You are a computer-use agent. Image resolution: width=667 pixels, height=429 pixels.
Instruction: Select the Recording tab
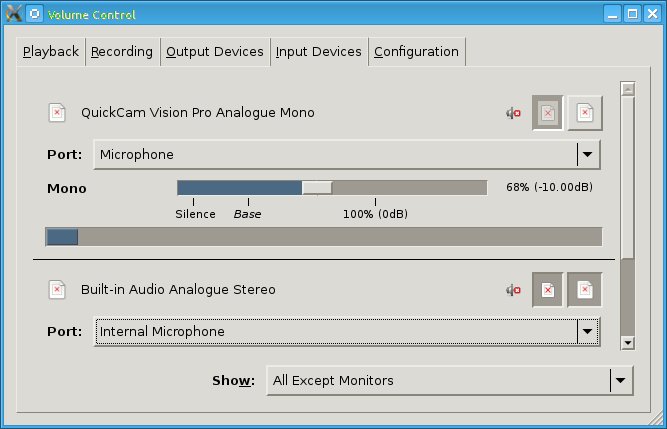(122, 52)
